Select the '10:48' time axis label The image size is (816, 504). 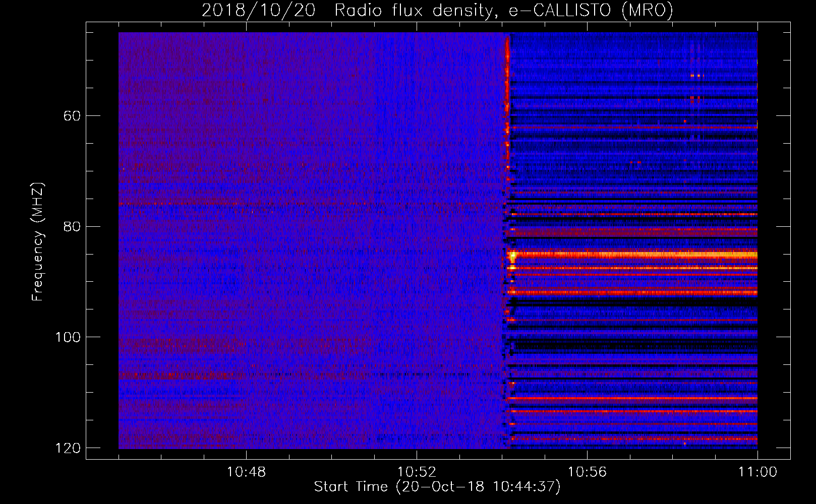[246, 472]
